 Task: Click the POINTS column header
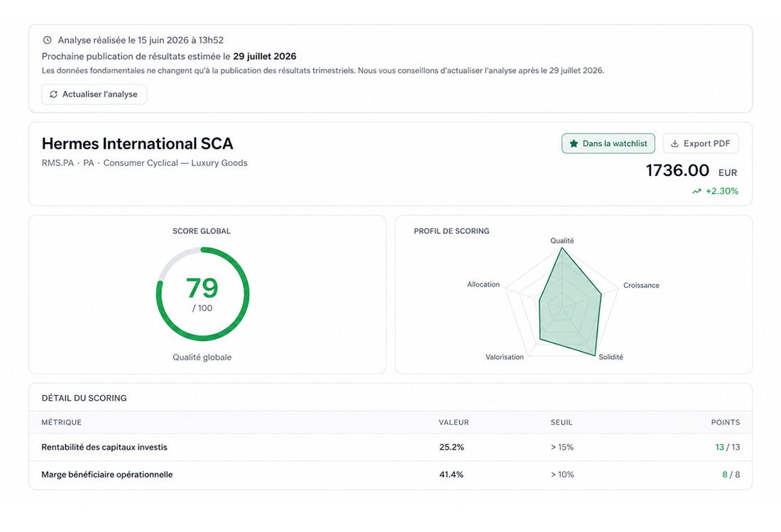pos(725,422)
